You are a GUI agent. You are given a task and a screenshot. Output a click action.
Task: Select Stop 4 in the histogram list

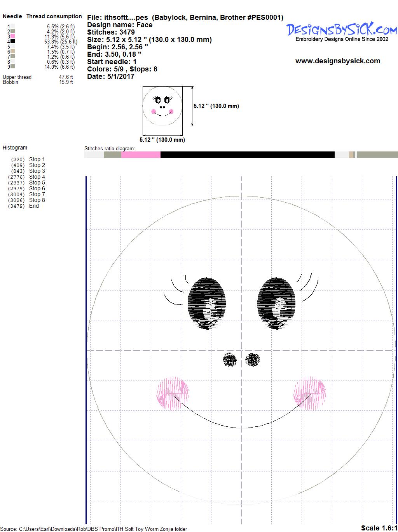(x=37, y=177)
